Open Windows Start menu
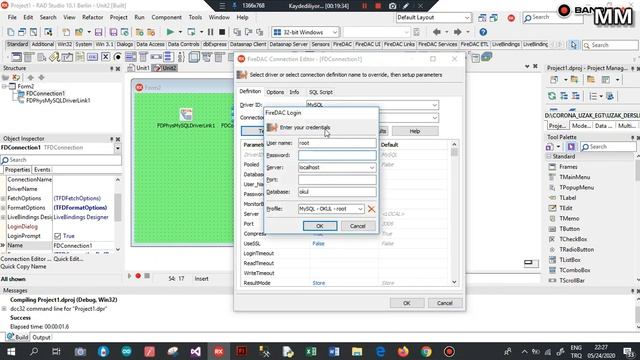Image resolution: width=640 pixels, height=360 pixels. click(x=11, y=351)
